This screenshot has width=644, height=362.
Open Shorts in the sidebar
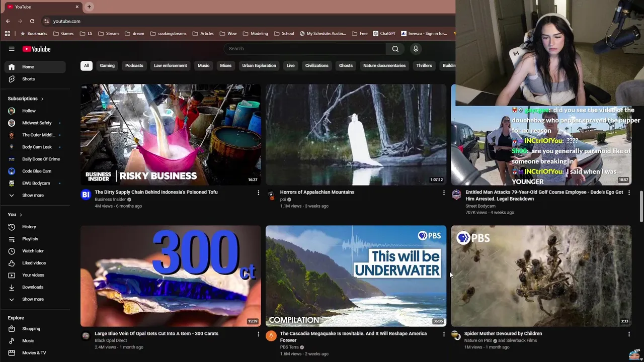35,79
